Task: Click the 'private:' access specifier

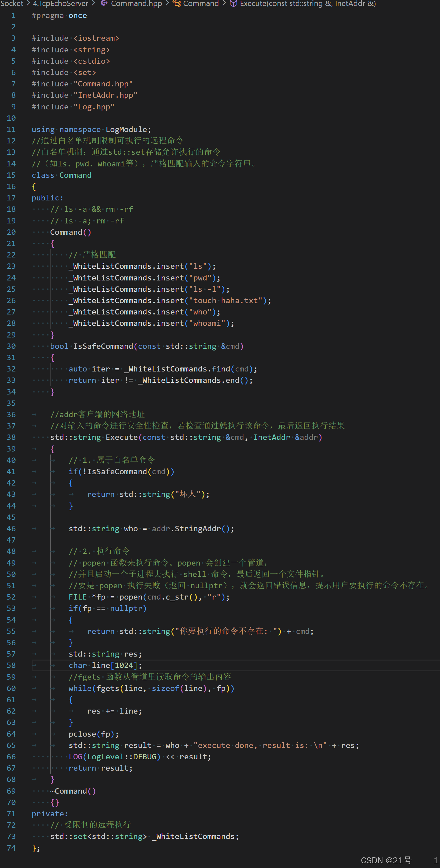Action: [50, 814]
